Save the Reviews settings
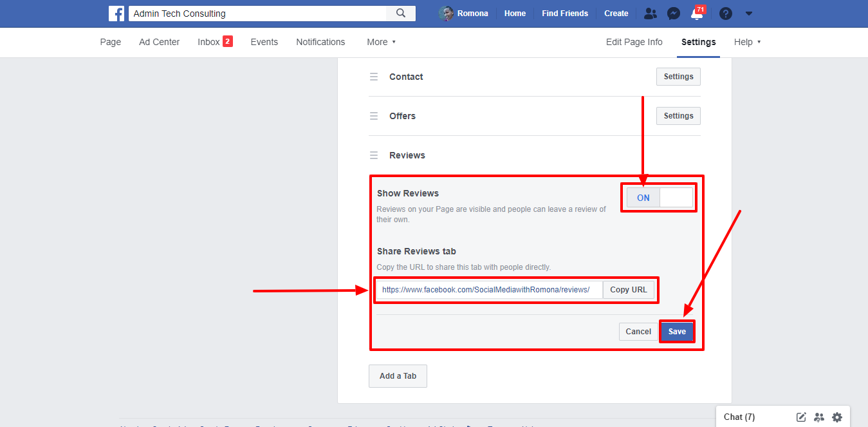Screen dimensions: 868x427 click(677, 332)
